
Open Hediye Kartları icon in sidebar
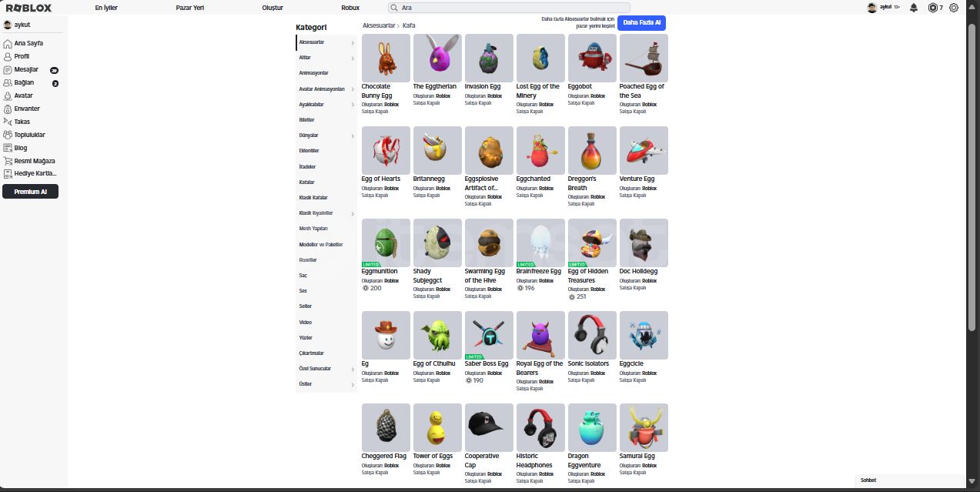[x=8, y=174]
